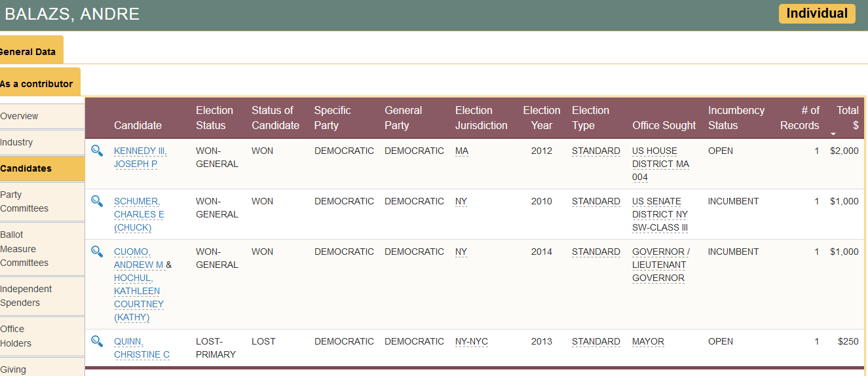868x376 pixels.
Task: Open the SCHUMER, CHARLES E (CHUCK) link
Action: click(139, 214)
